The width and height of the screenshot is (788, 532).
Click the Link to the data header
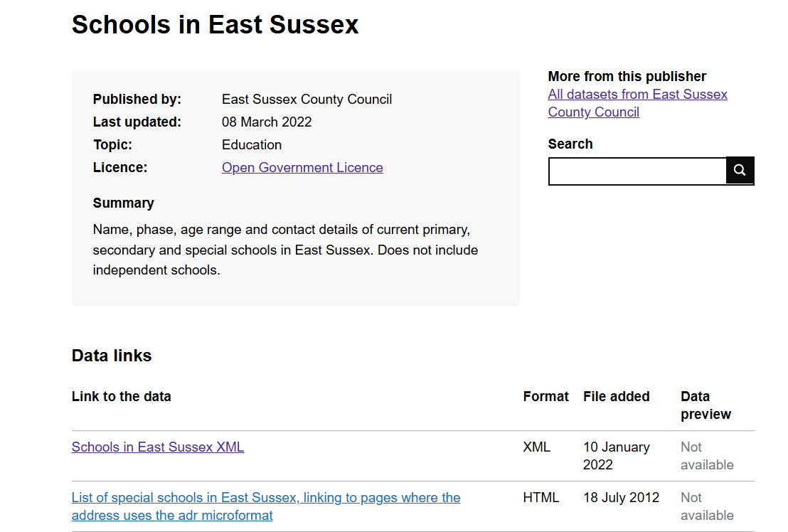[x=122, y=397]
